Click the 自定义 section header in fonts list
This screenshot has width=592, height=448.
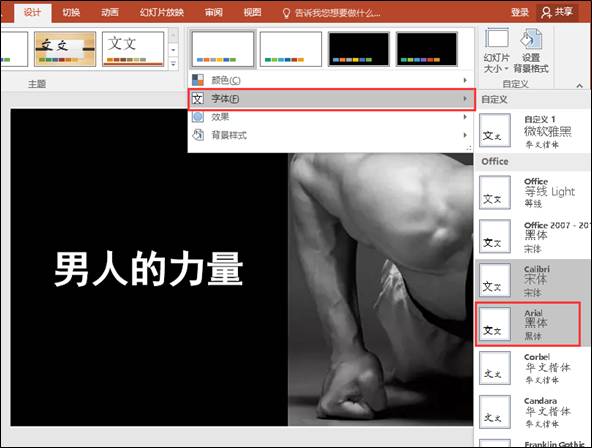point(494,100)
